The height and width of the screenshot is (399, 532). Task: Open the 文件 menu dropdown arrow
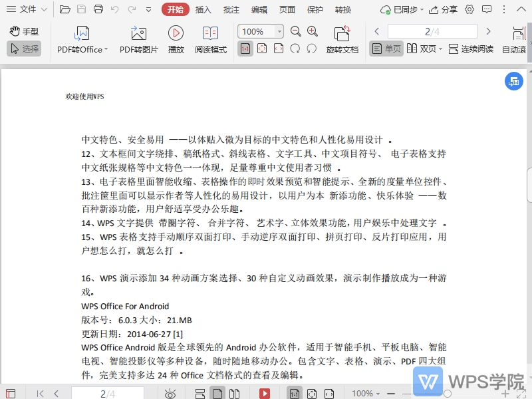[x=44, y=9]
